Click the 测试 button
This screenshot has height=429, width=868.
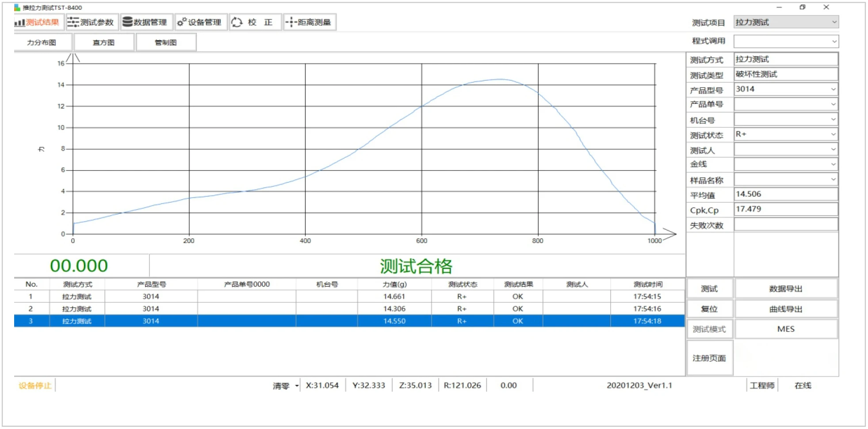[x=709, y=289]
